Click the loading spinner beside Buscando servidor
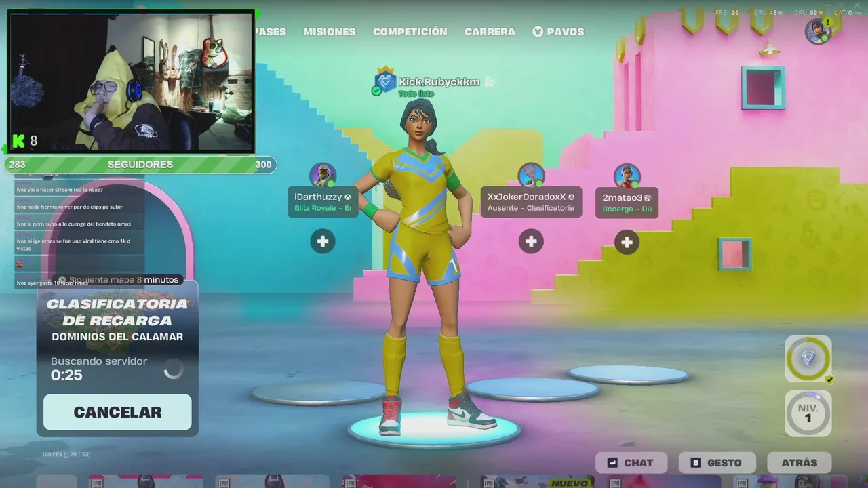Screen dimensions: 868x488 pyautogui.click(x=174, y=369)
